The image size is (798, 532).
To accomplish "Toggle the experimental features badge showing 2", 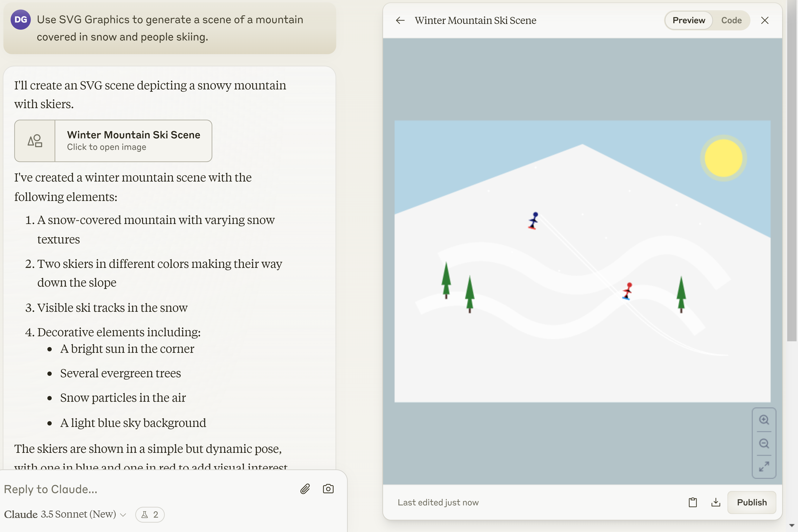I will 150,514.
